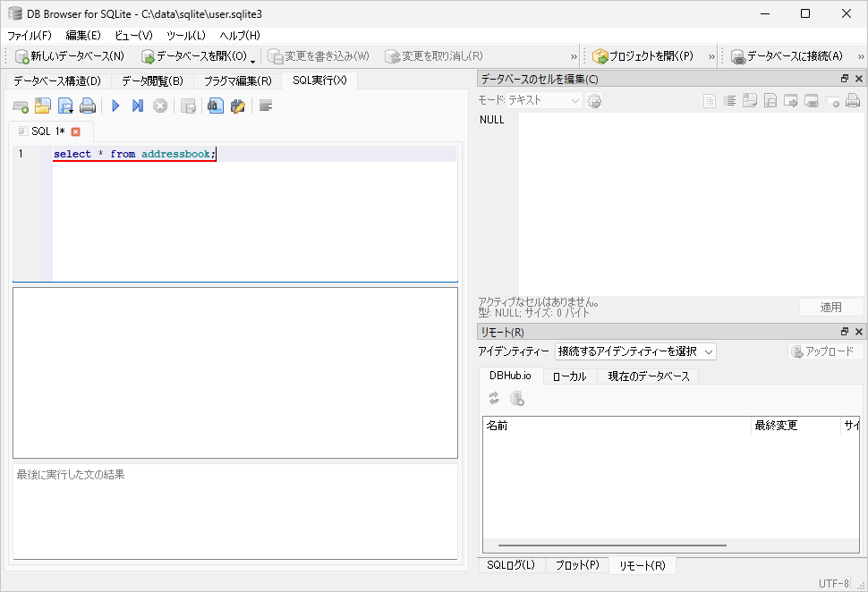The image size is (868, 592).
Task: Open an SQL file from disk
Action: (42, 105)
